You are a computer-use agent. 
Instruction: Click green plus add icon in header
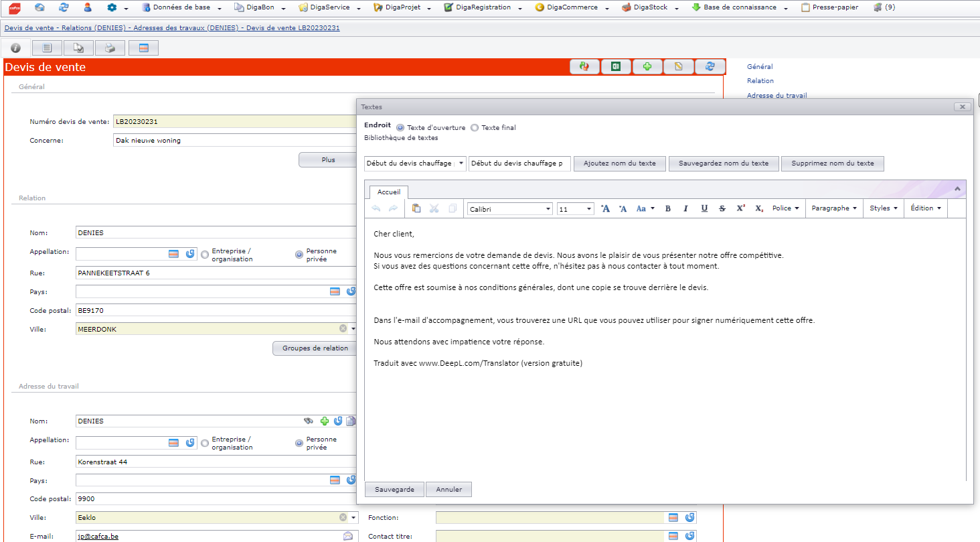click(x=647, y=66)
